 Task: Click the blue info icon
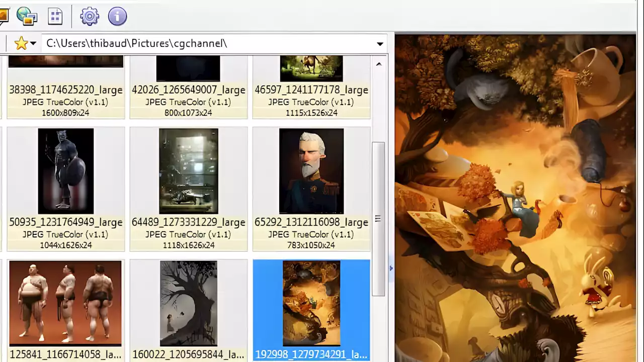click(117, 16)
